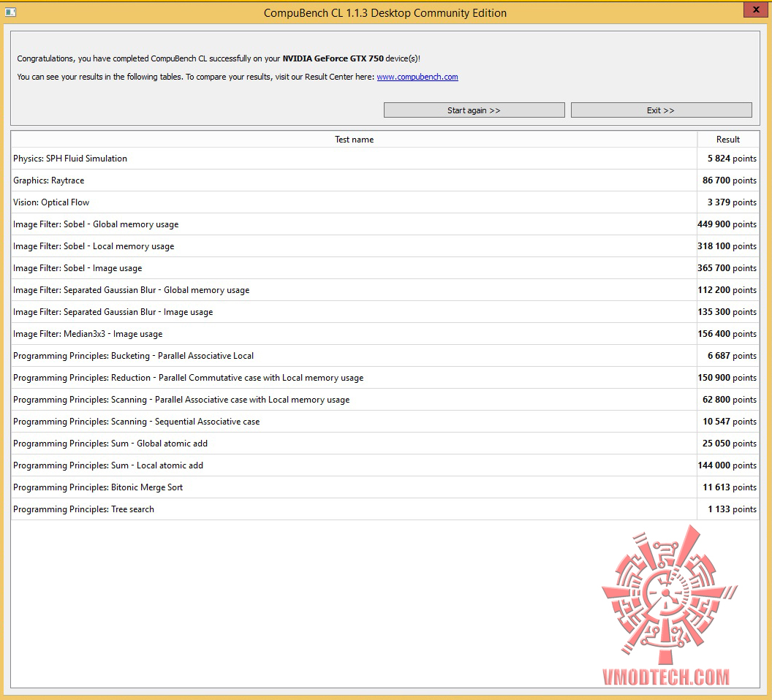Click the 5 824 points result

click(x=732, y=159)
